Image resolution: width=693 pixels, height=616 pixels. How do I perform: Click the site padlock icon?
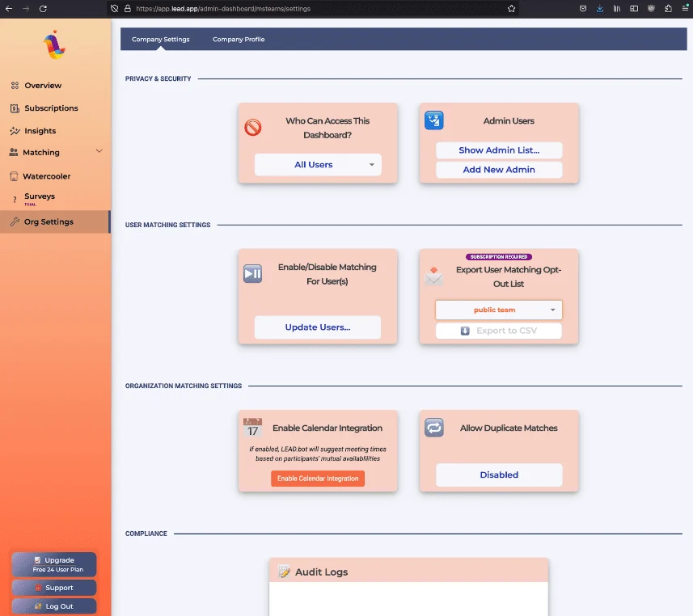(128, 8)
